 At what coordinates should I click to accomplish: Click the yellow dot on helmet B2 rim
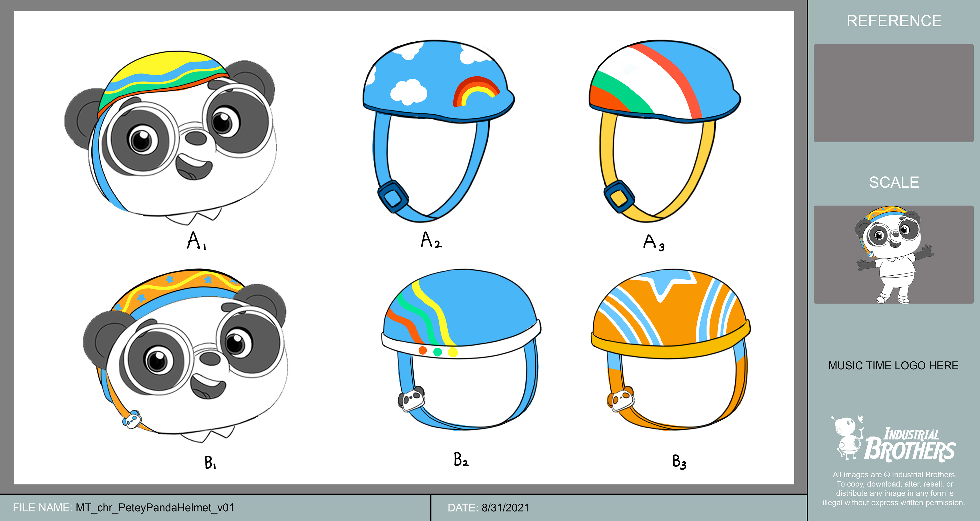[x=453, y=352]
